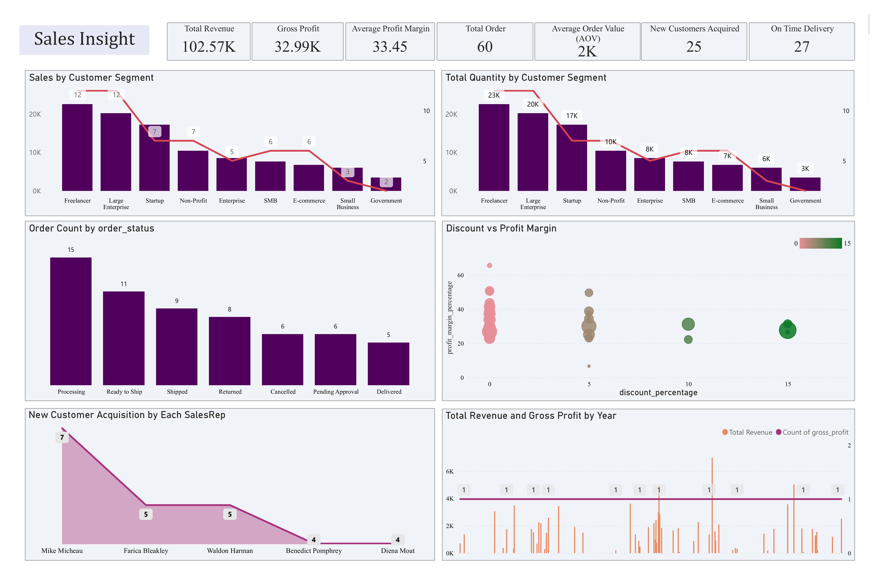Click Freelancer bar in Sales by Customer Segment

(77, 147)
